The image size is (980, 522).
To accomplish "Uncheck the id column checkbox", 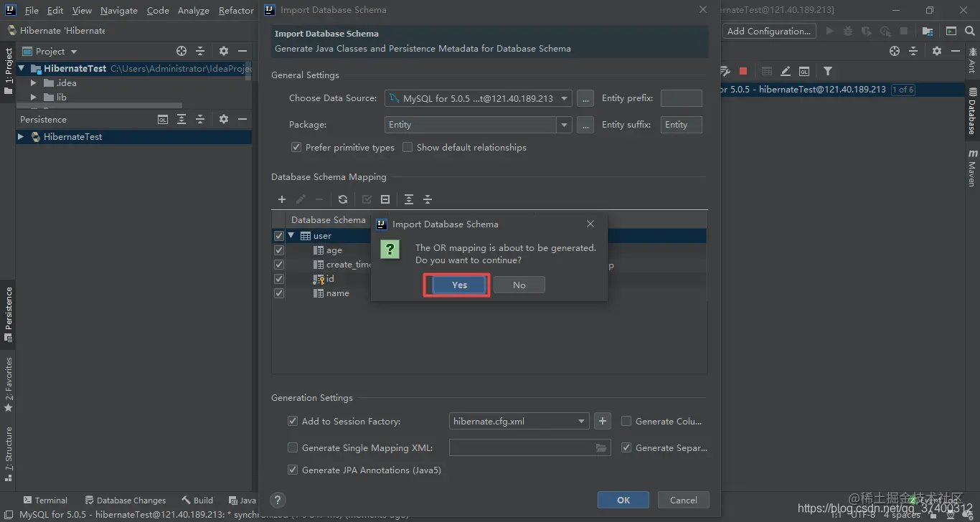I will pos(279,279).
